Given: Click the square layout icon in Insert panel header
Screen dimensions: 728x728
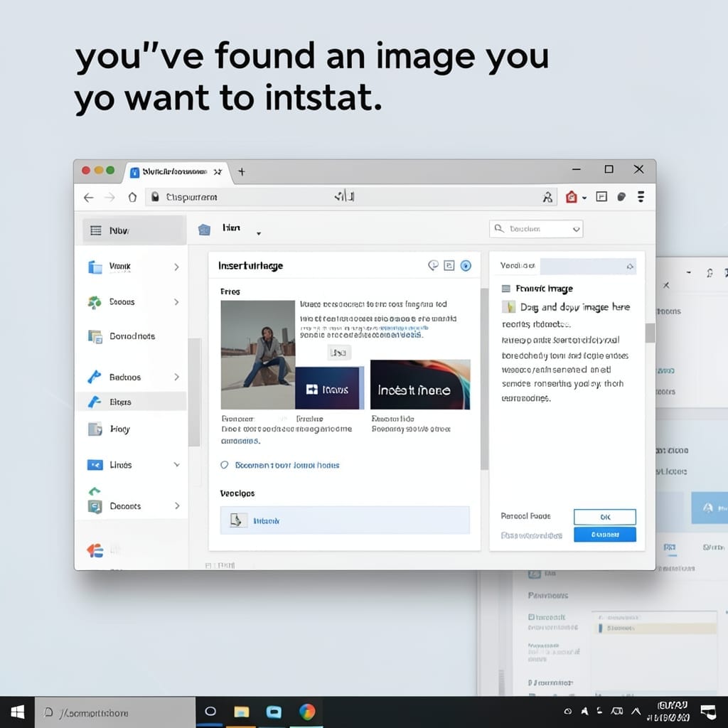Looking at the screenshot, I should [449, 266].
